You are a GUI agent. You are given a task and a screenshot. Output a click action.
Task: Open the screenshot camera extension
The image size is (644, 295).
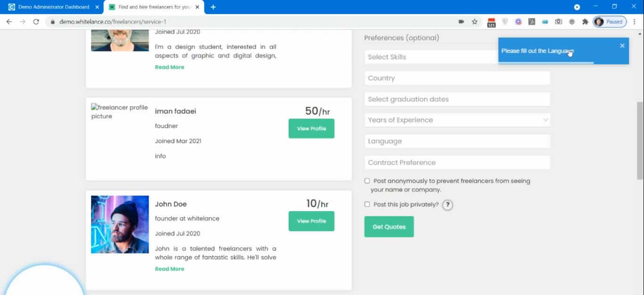coord(559,22)
